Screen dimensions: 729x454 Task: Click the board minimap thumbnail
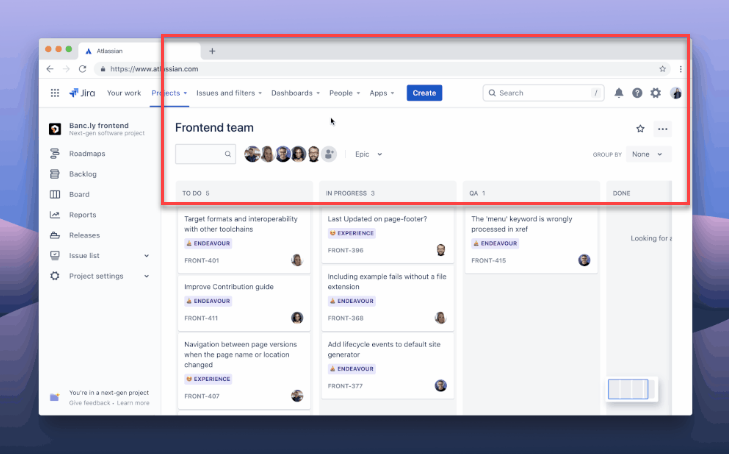(x=630, y=389)
